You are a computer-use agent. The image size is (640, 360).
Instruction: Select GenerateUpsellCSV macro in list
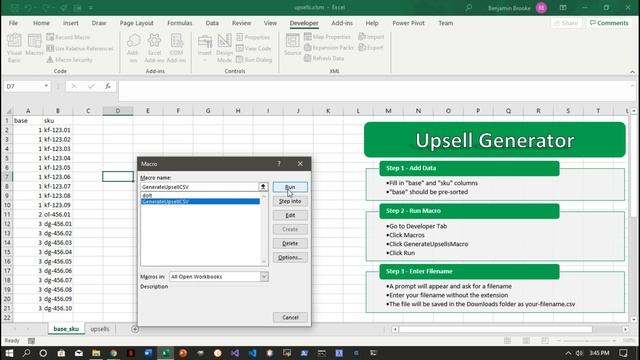[200, 201]
